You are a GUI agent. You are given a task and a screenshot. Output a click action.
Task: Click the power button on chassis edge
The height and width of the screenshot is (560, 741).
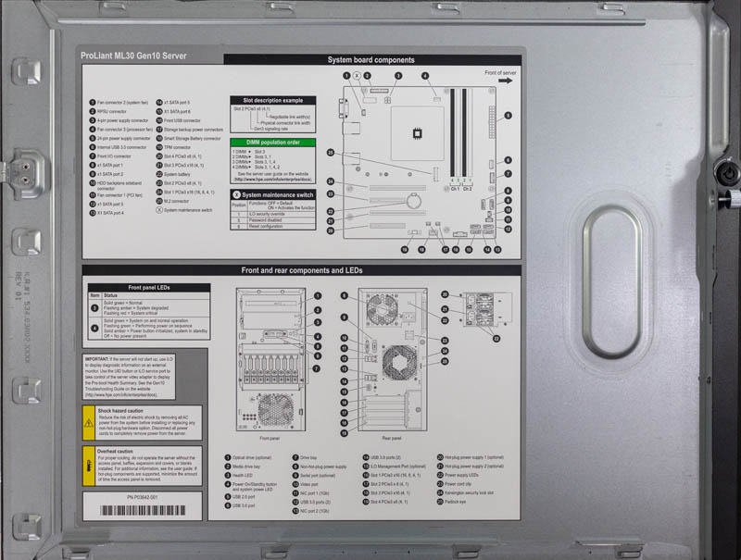(728, 174)
